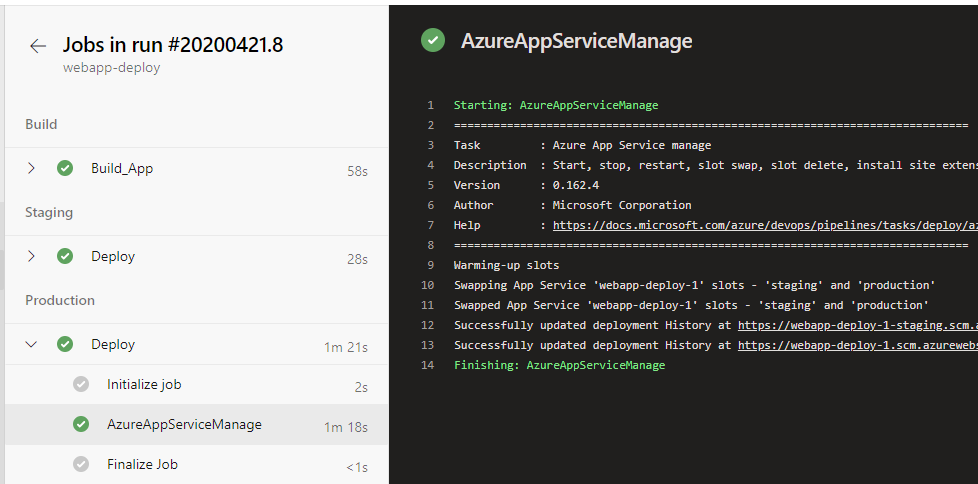Click log line 'Warming-up slots'

point(506,265)
